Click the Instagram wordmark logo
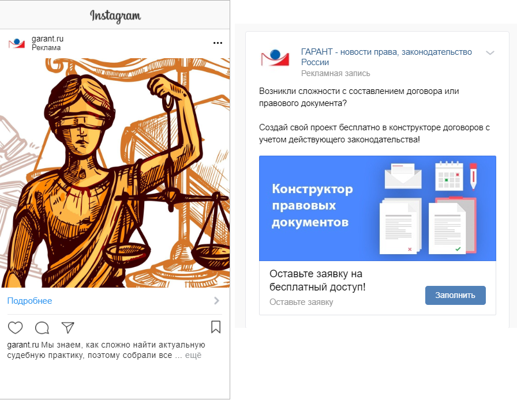Viewport: 532px width, 400px height. click(x=115, y=16)
